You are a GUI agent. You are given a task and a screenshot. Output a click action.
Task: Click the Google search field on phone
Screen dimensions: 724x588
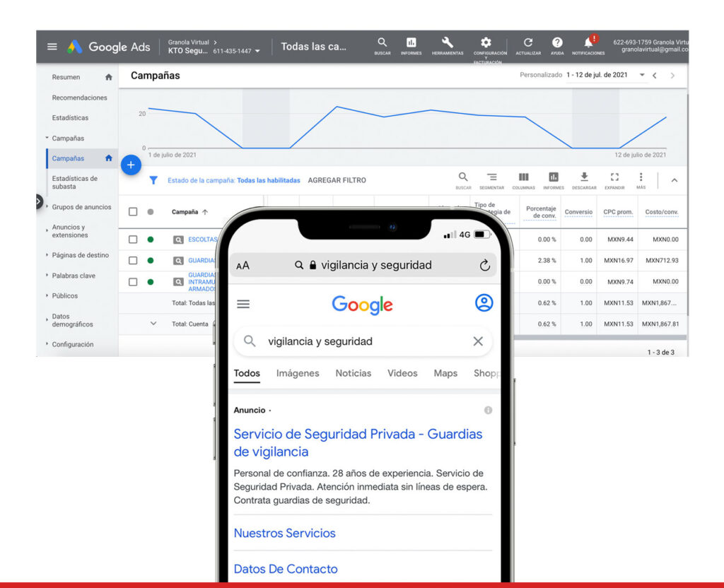[361, 341]
